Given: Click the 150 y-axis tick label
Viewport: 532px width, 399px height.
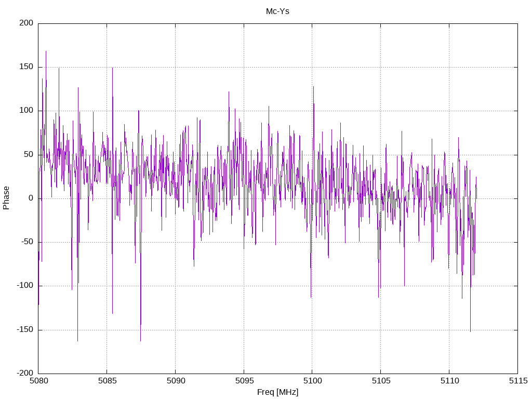Looking at the screenshot, I should tap(26, 67).
